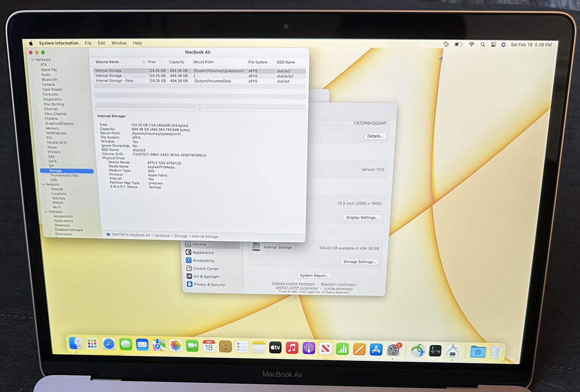The height and width of the screenshot is (392, 580).
Task: Open the Calendar icon showing 18
Action: [209, 346]
